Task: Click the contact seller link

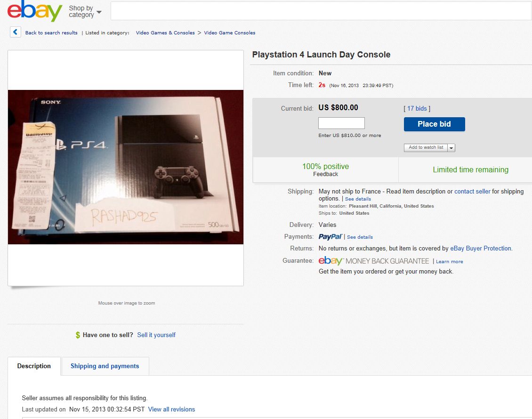Action: 472,191
